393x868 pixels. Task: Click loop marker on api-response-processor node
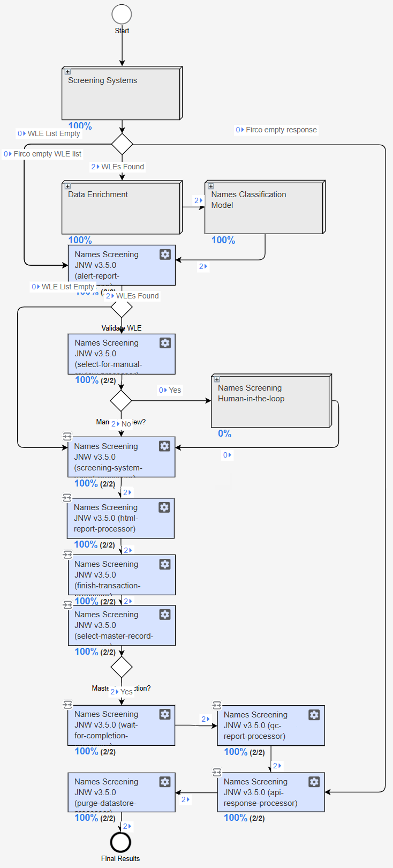tap(217, 772)
